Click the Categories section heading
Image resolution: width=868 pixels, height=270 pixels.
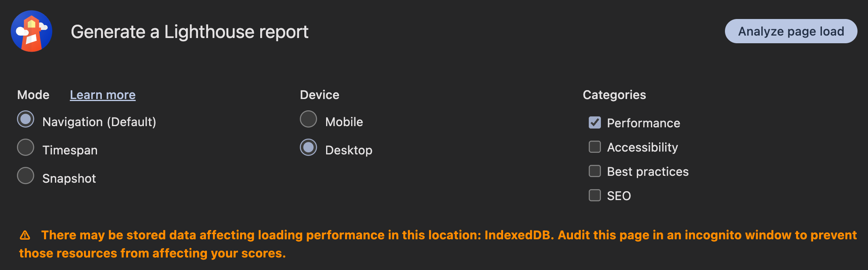coord(614,95)
